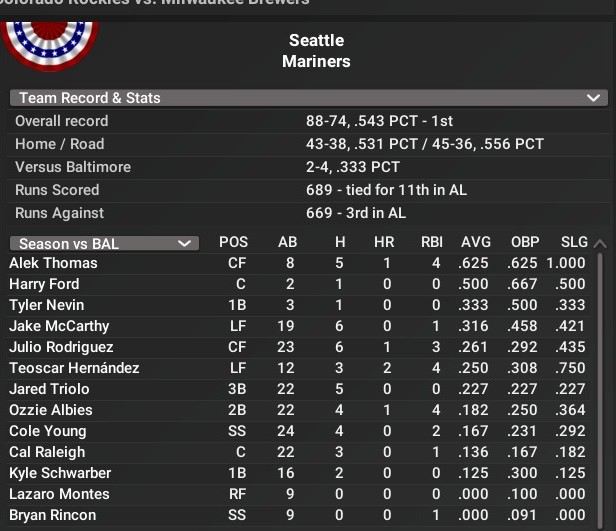The height and width of the screenshot is (531, 616).
Task: Open Kyle Schwarber player page
Action: 60,473
